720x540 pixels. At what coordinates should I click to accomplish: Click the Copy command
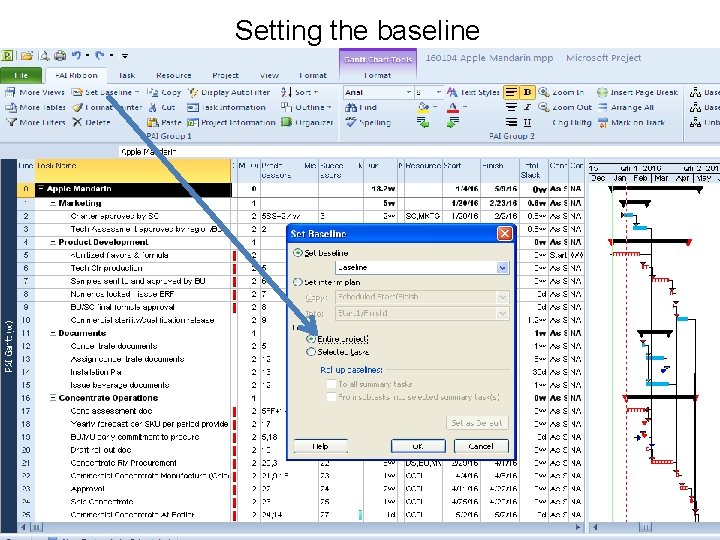(164, 92)
